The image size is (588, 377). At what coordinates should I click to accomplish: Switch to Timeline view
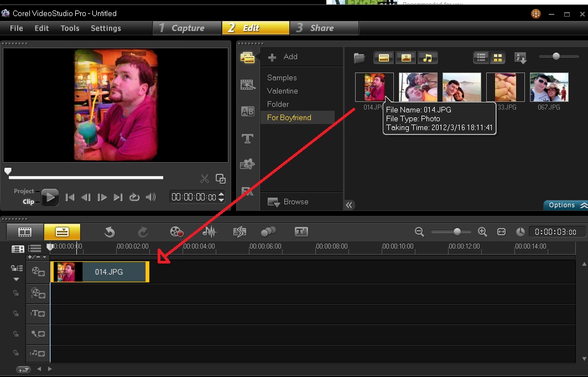(x=63, y=232)
